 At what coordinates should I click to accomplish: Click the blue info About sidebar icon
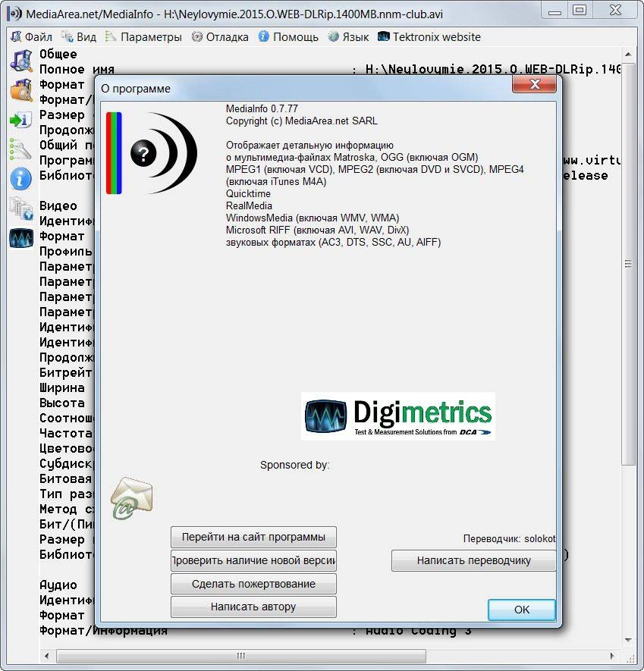click(20, 178)
